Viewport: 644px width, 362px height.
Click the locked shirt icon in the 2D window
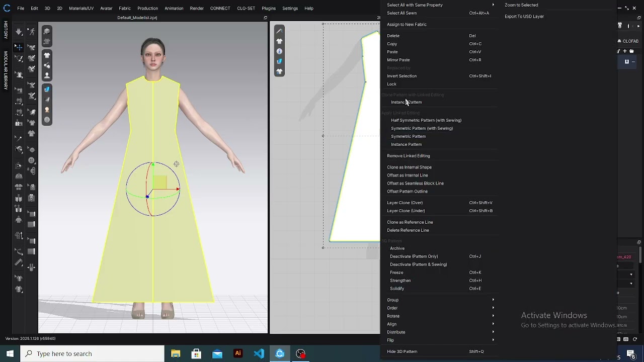pos(279,71)
